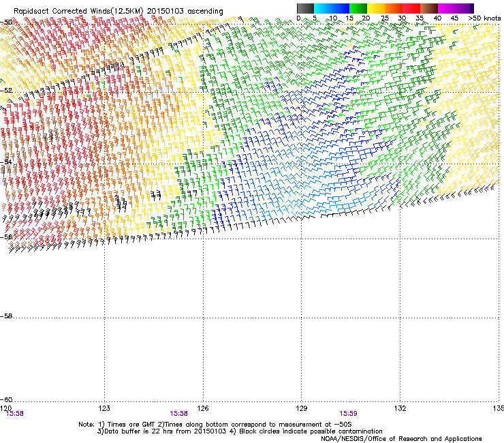Click the '123' longitude axis label
The height and width of the screenshot is (443, 504).
104,408
